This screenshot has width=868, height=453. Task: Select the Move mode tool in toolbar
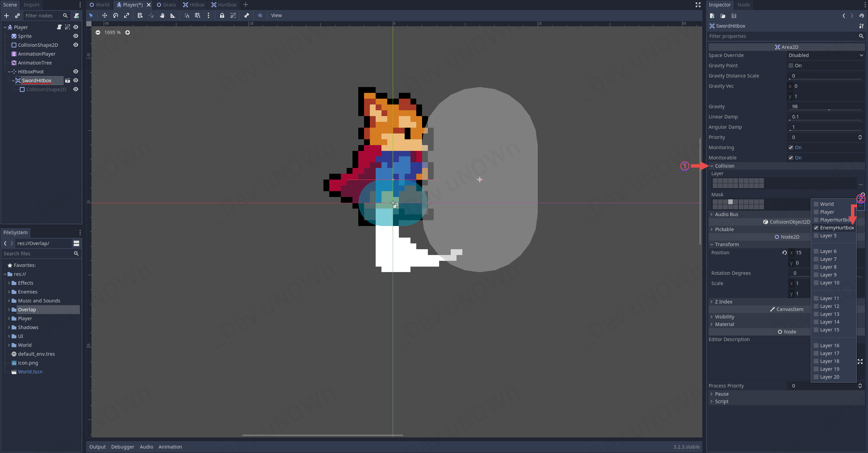[x=104, y=15]
